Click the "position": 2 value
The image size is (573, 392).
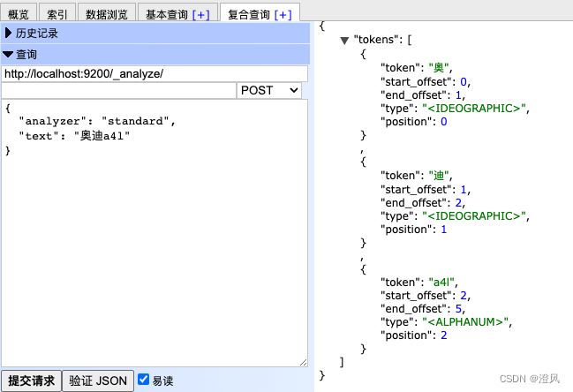pyautogui.click(x=443, y=335)
